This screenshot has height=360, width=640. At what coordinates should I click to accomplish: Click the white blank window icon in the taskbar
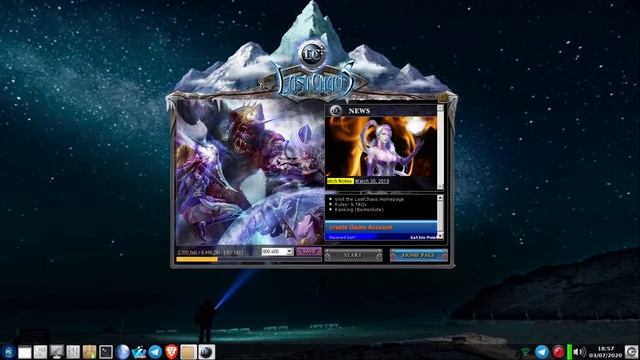(24, 352)
